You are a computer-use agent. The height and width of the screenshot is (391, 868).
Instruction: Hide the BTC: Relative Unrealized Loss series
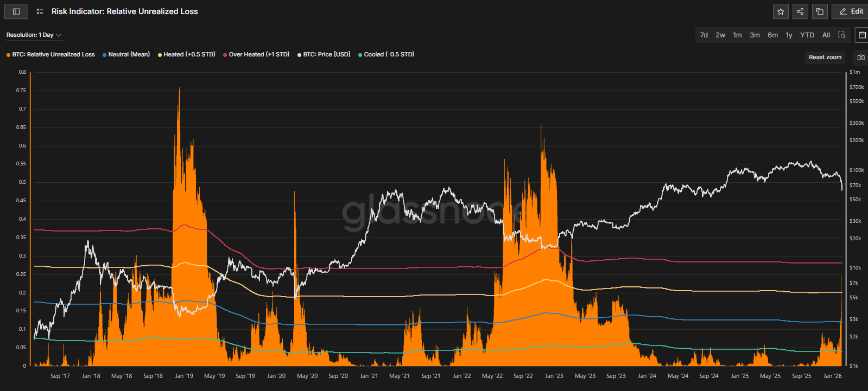[53, 55]
